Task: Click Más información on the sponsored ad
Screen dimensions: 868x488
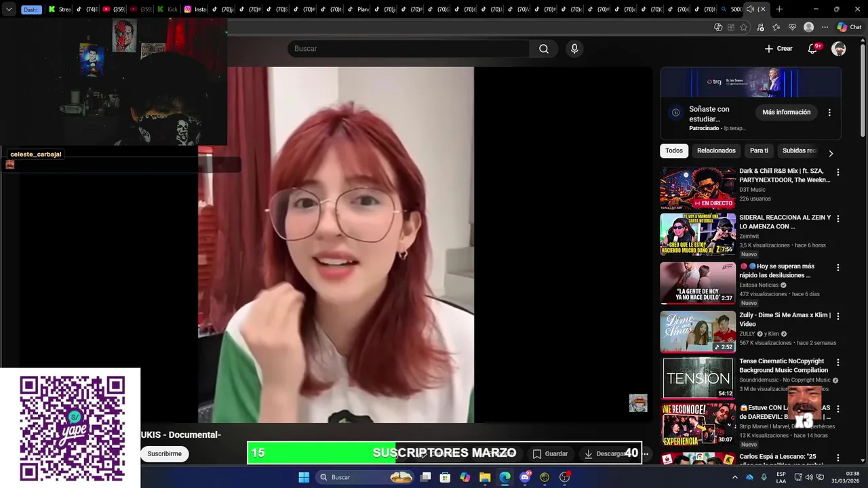Action: click(x=786, y=113)
